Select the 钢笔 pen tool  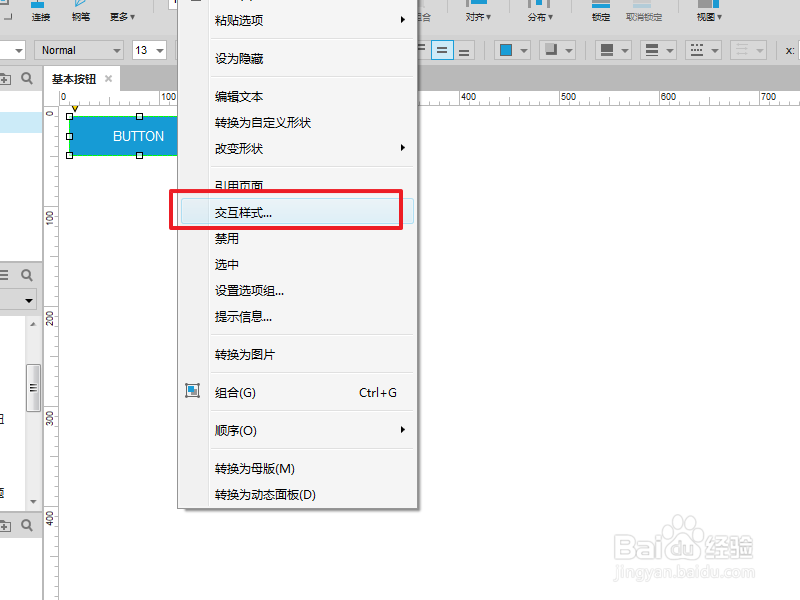click(81, 11)
